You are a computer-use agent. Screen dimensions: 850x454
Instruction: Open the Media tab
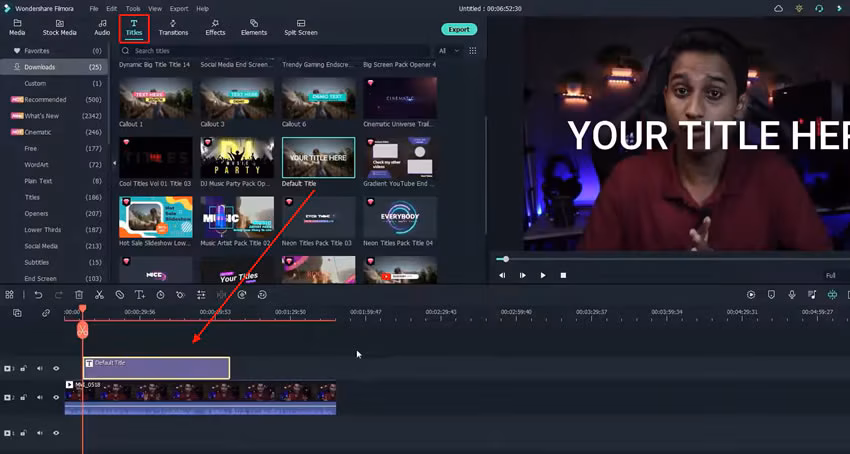coord(17,28)
